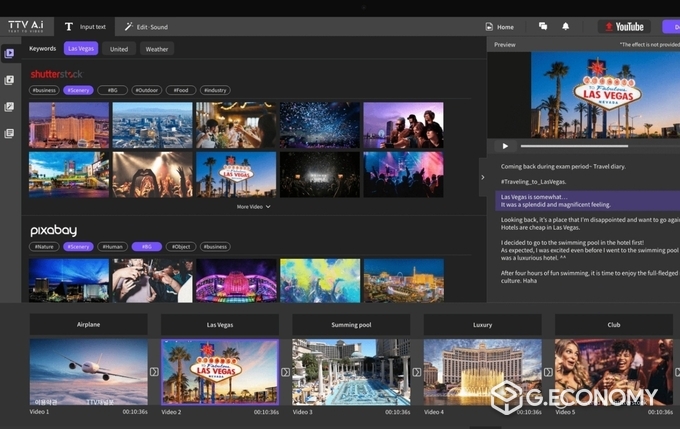Image resolution: width=680 pixels, height=429 pixels.
Task: Click the Summing pool keyword label
Action: click(x=351, y=324)
